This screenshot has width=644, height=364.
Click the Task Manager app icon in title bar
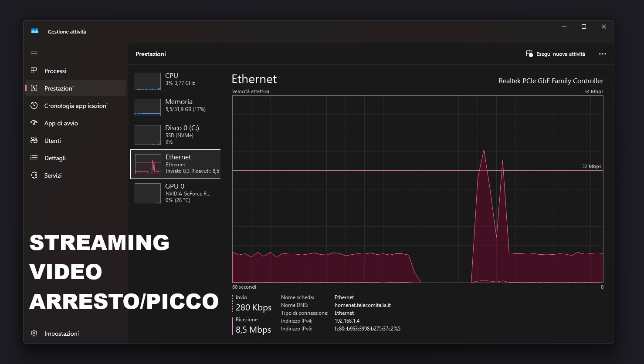35,31
